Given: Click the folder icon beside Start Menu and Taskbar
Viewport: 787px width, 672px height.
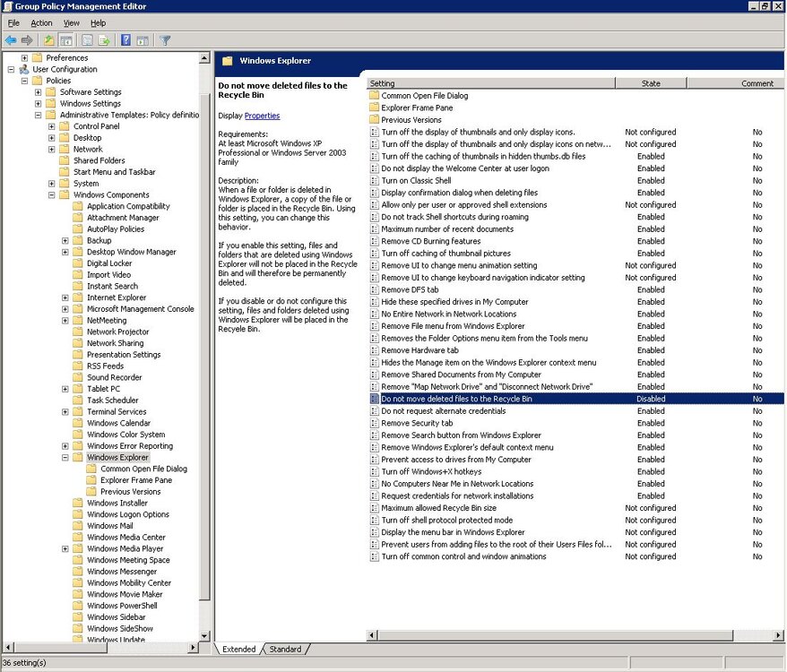Looking at the screenshot, I should point(64,172).
